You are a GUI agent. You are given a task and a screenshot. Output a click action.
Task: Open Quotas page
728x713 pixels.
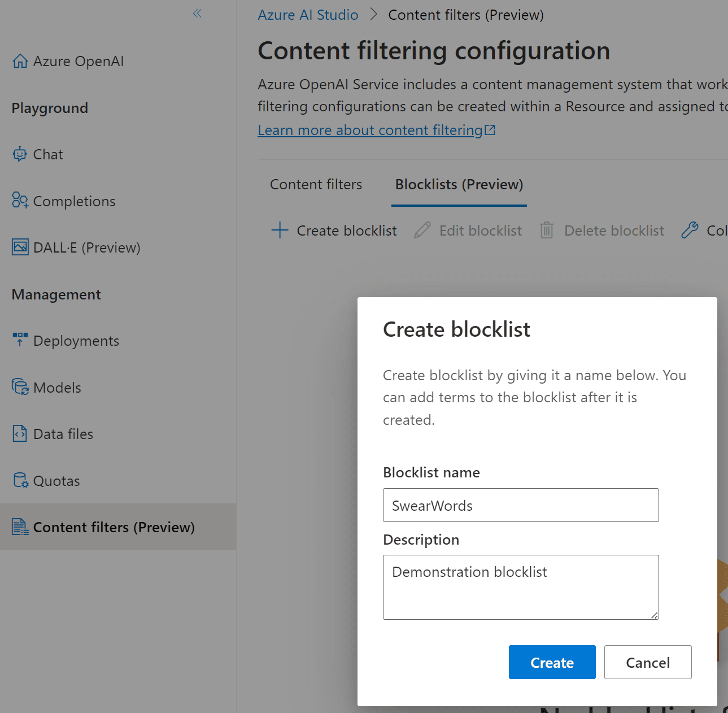pyautogui.click(x=46, y=481)
